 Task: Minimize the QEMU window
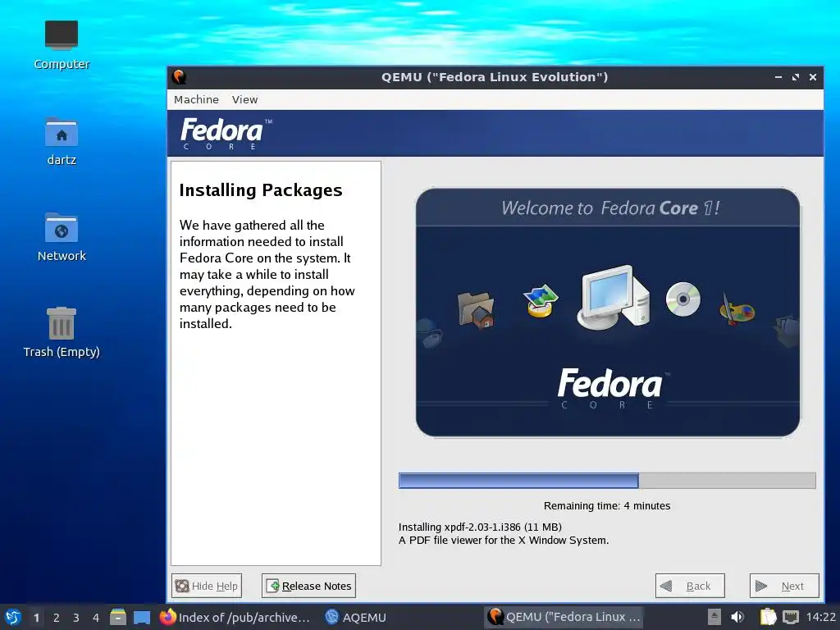pos(778,77)
